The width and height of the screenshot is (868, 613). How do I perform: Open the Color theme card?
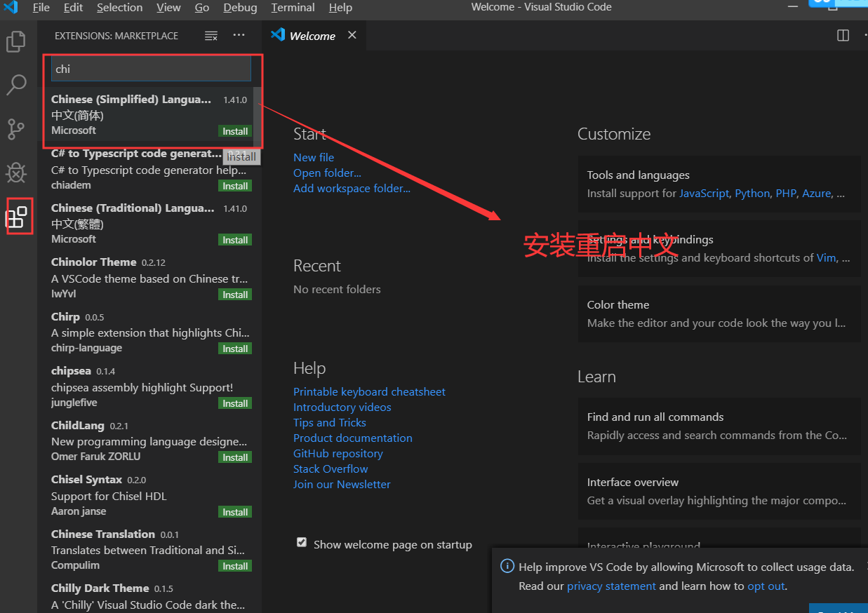pyautogui.click(x=719, y=314)
